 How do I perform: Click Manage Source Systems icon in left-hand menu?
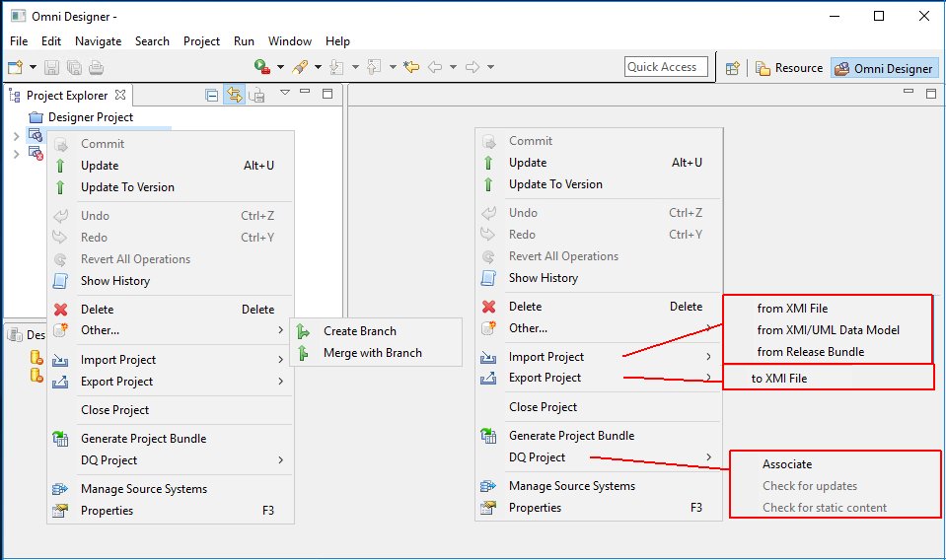[x=60, y=489]
